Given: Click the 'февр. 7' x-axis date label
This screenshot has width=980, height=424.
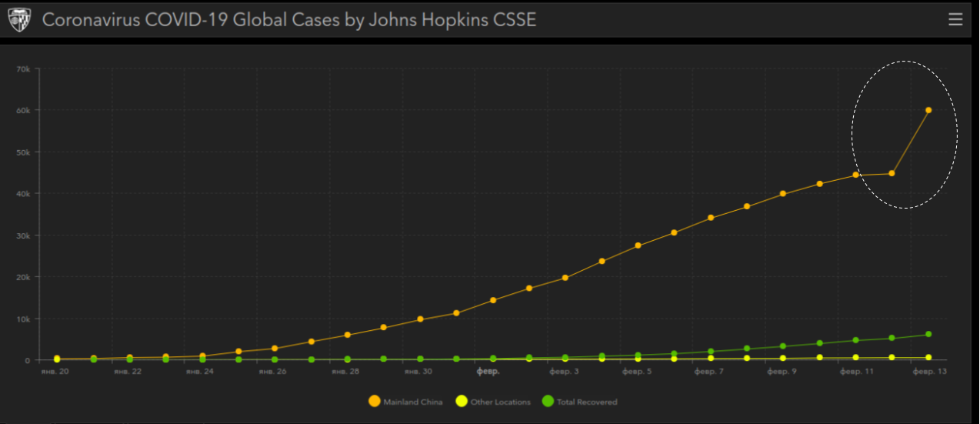Looking at the screenshot, I should tap(708, 371).
